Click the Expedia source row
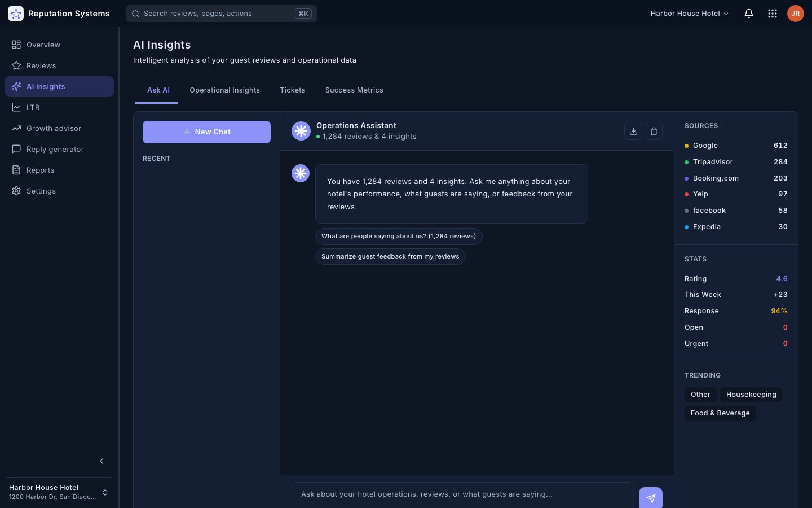The image size is (812, 508). 736,227
